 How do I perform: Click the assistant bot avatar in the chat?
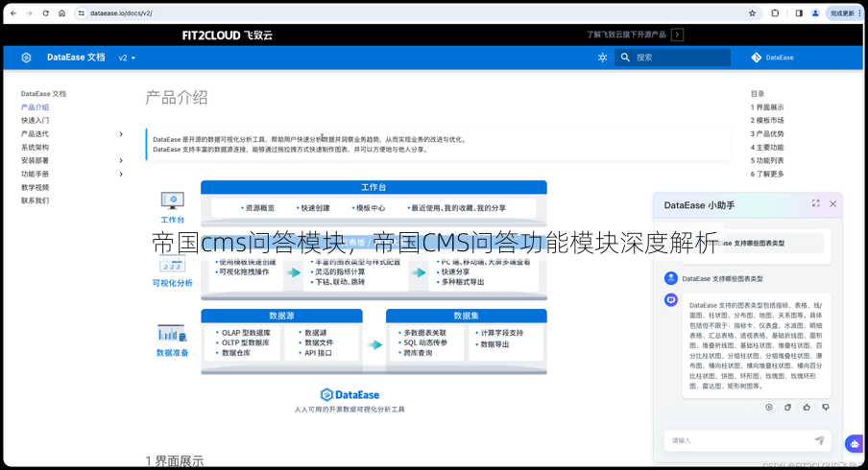click(x=671, y=300)
